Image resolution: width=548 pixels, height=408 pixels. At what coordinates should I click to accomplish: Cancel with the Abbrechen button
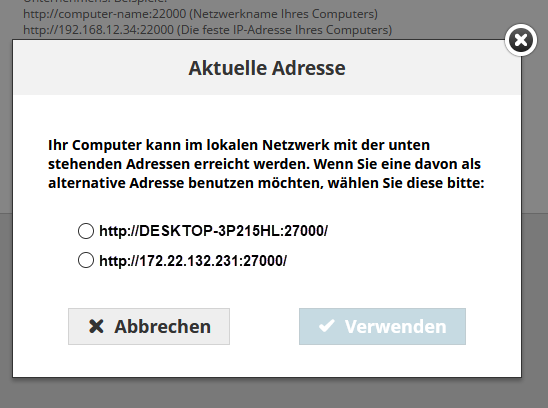(149, 327)
